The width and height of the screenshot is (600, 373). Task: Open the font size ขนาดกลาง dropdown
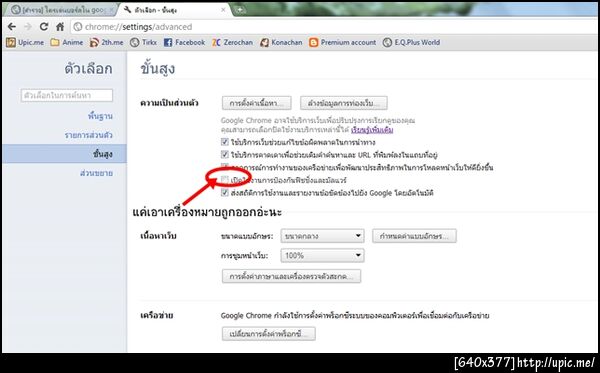coord(322,236)
